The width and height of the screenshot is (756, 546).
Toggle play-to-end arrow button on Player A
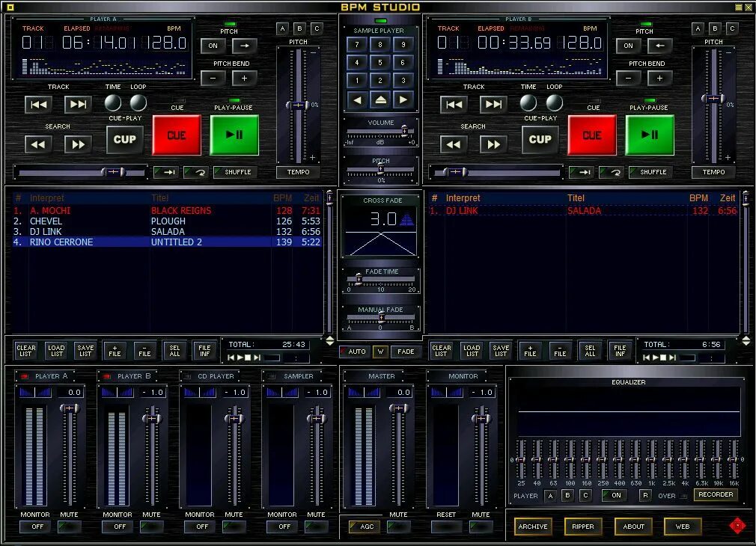pos(166,172)
